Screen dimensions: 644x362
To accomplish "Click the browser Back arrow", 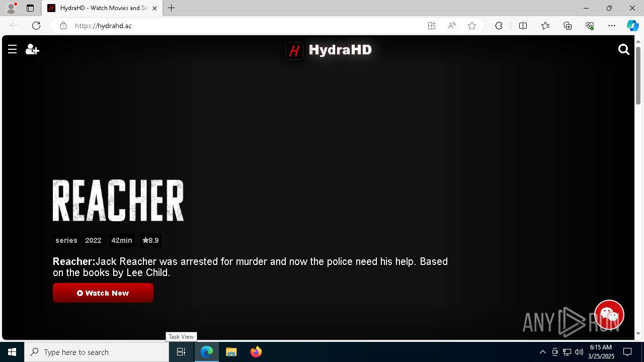I will pyautogui.click(x=14, y=26).
